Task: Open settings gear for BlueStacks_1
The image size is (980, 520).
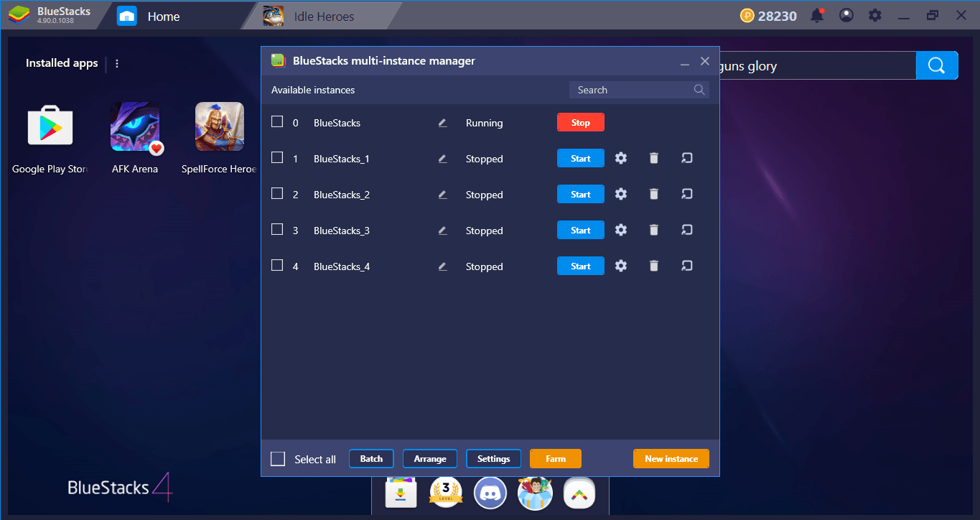Action: coord(621,158)
